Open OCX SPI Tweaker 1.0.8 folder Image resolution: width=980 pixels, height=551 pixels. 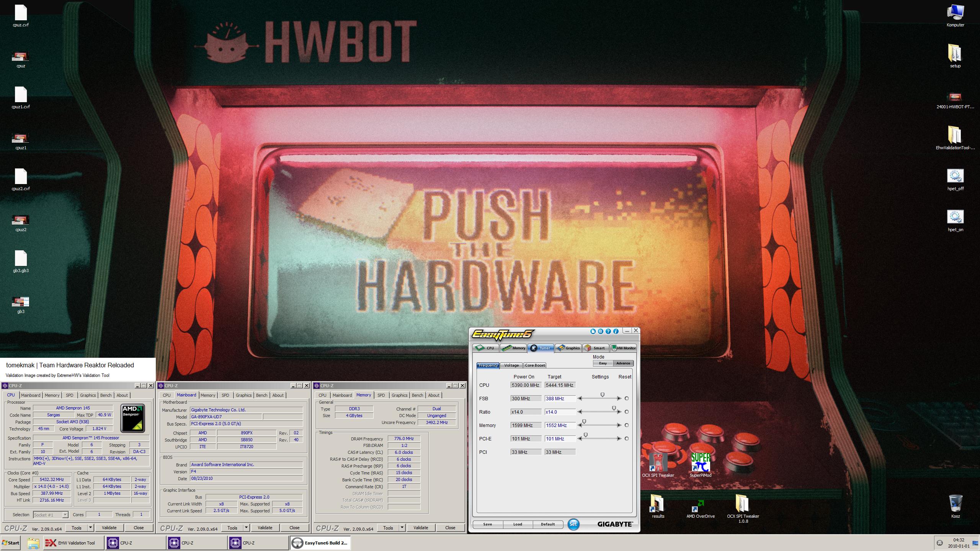(x=743, y=509)
